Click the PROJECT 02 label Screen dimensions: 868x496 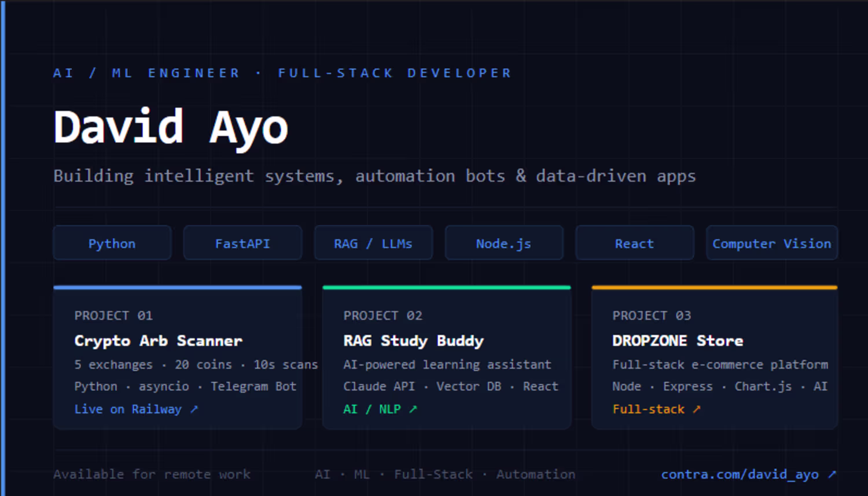click(x=382, y=316)
